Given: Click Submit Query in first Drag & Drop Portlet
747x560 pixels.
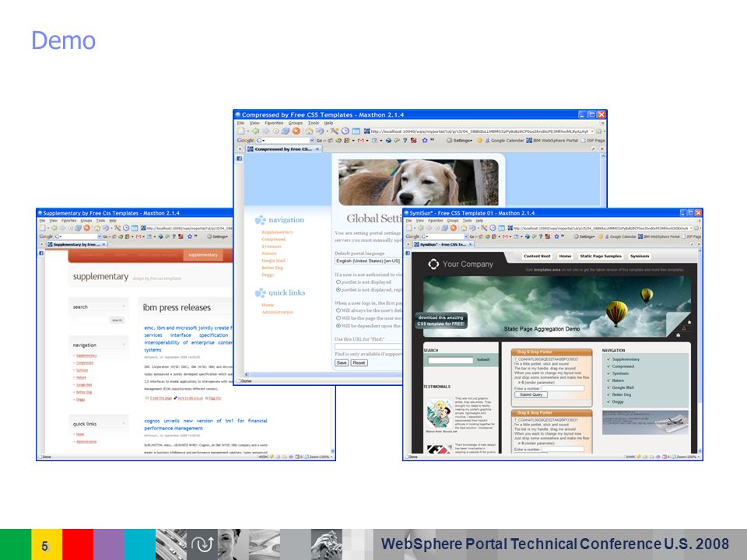Looking at the screenshot, I should pos(531,395).
